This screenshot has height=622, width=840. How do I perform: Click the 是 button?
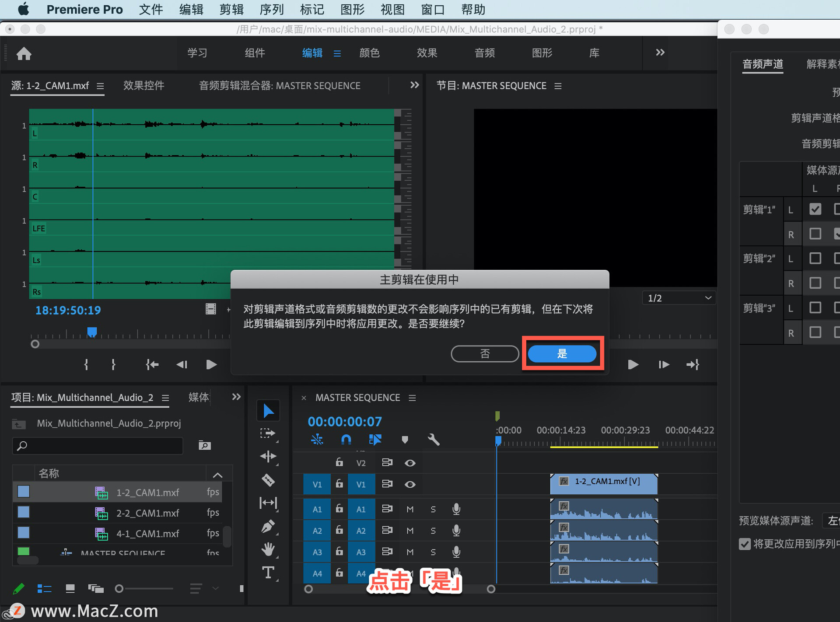[x=562, y=353]
